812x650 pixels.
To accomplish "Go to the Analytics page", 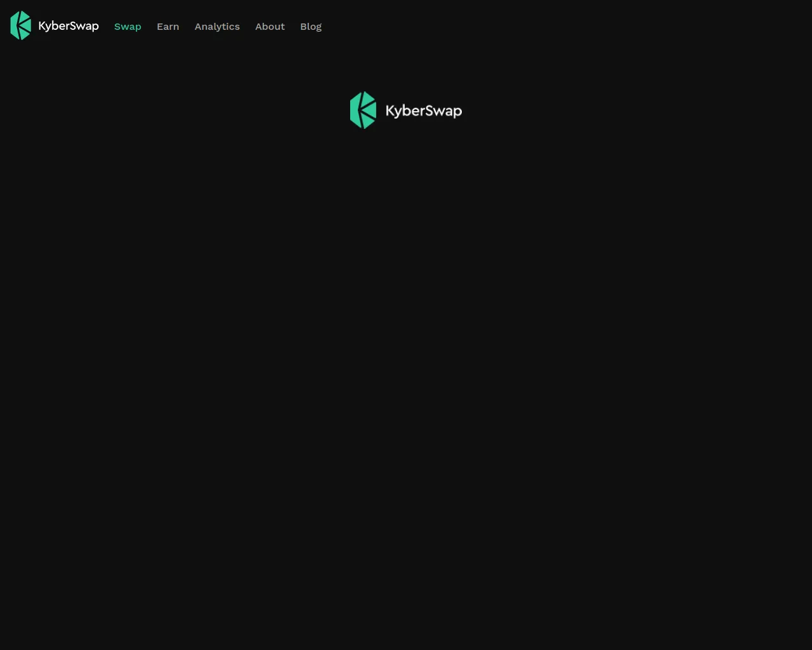I will 217,27.
